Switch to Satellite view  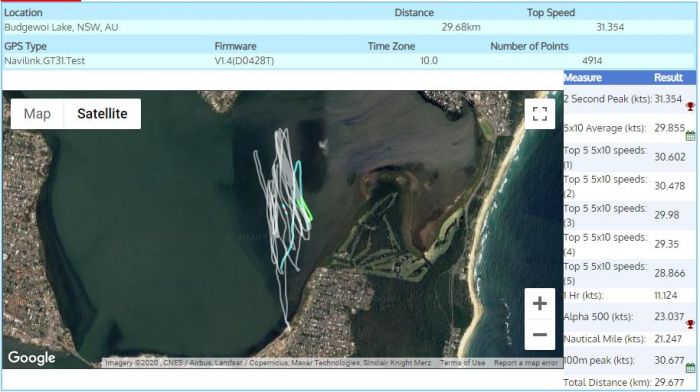[x=102, y=114]
